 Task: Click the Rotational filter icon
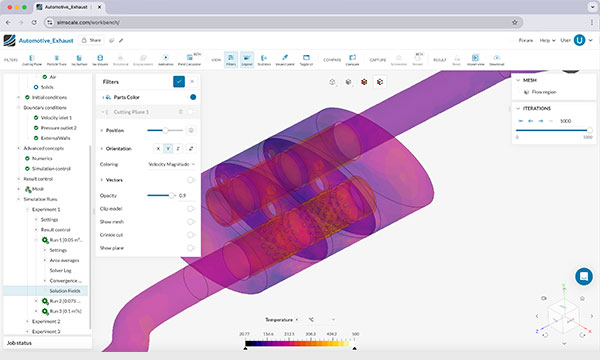click(x=120, y=60)
